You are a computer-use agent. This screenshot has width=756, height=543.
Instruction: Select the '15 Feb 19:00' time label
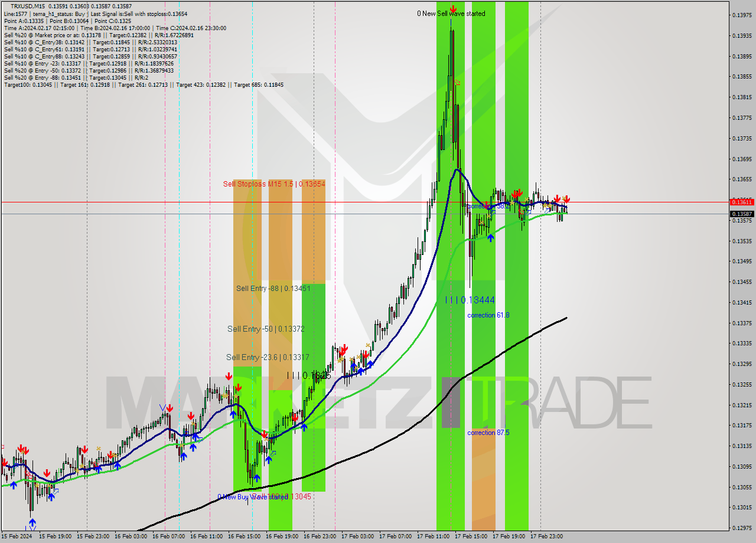point(55,537)
